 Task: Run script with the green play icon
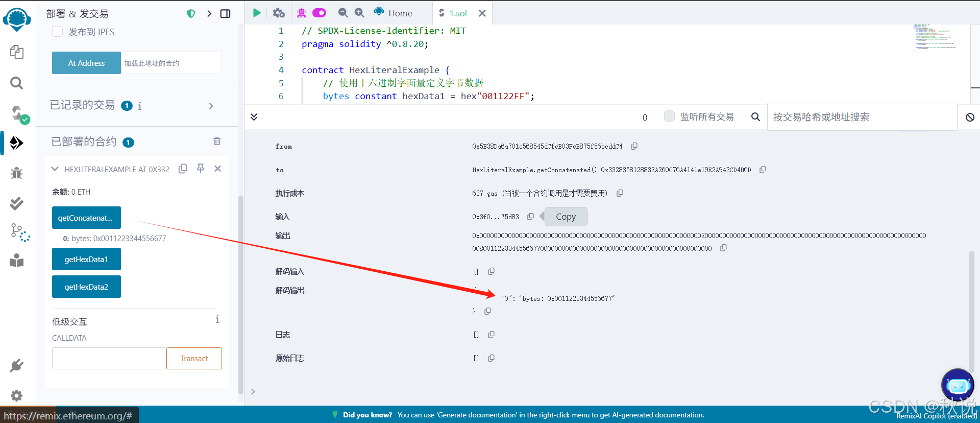click(257, 13)
